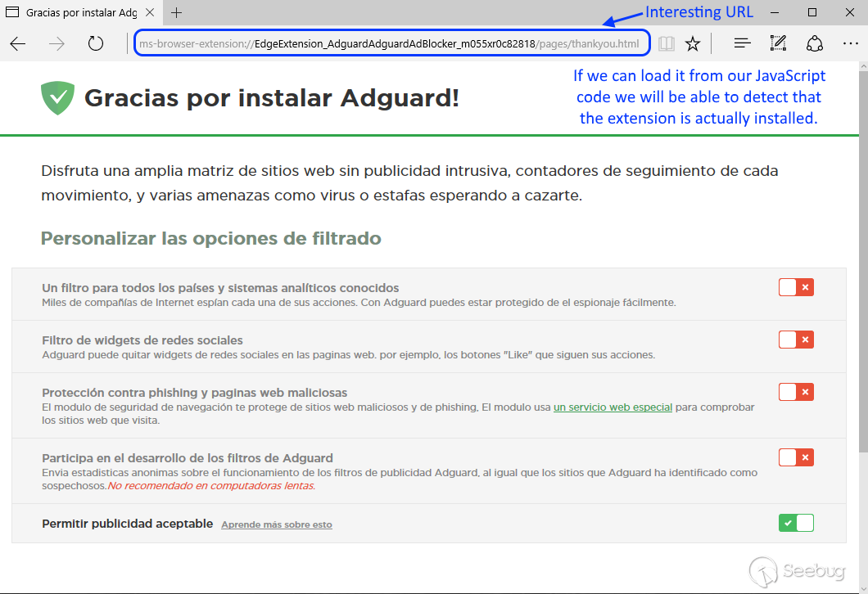The width and height of the screenshot is (868, 594).
Task: Click 'Gracias por instalar Adguard!' title
Action: (x=272, y=98)
